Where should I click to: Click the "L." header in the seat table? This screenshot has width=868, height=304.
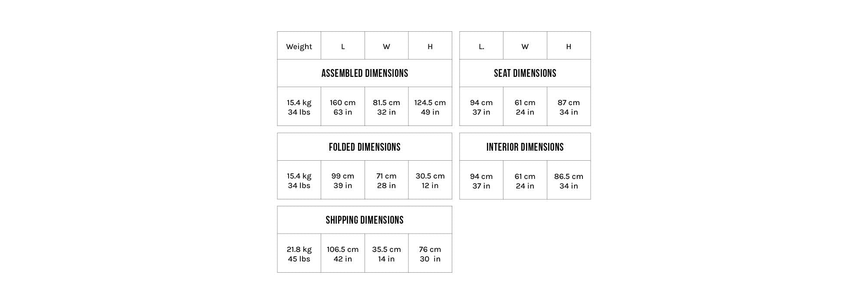(x=481, y=46)
